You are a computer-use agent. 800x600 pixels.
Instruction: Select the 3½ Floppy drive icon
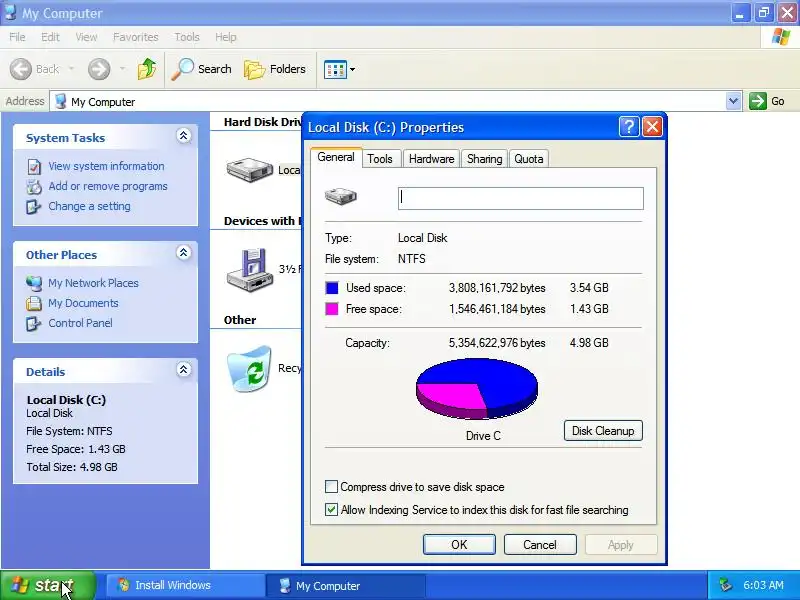pos(249,269)
